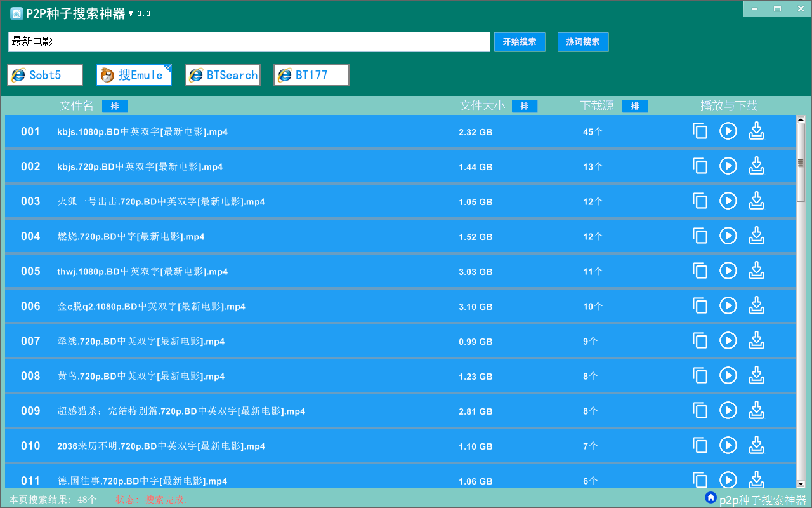The width and height of the screenshot is (812, 508).
Task: Copy link for 超感猎杀 row 009
Action: (700, 411)
